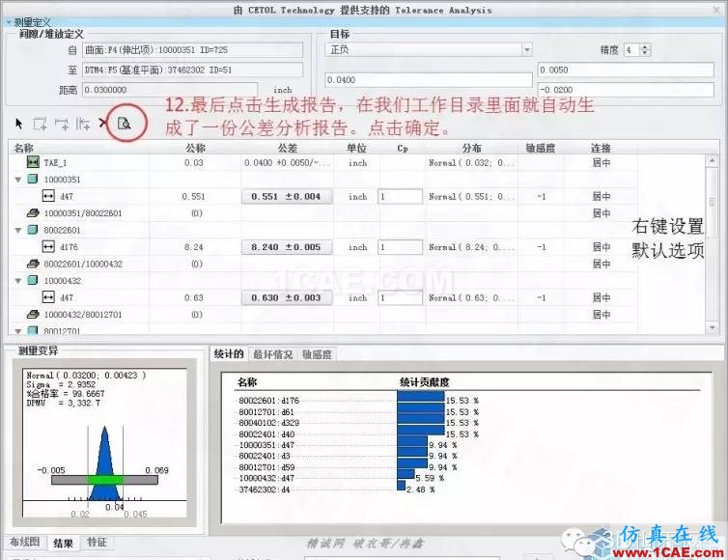
Task: Click the dashed-box add-part toolbar icon
Action: 40,124
